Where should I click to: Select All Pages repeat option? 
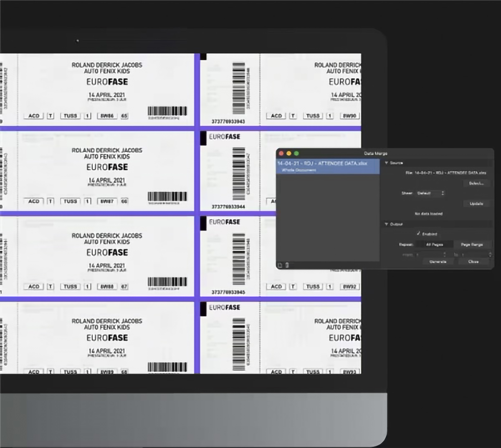(x=434, y=244)
